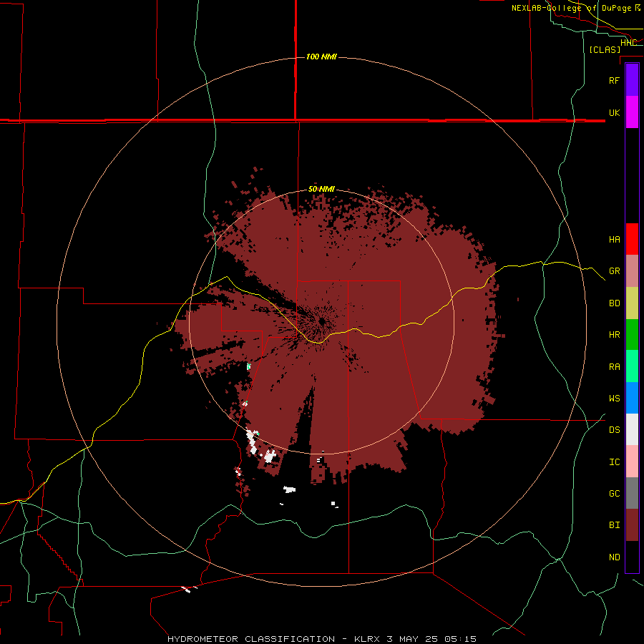Click the dark red BI legend swatch
The height and width of the screenshot is (644, 644).
[632, 525]
